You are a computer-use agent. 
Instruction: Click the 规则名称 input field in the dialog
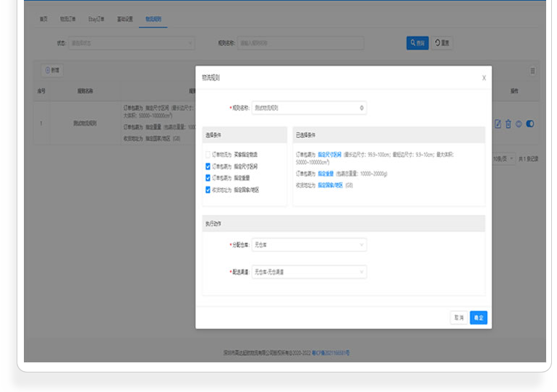[309, 108]
